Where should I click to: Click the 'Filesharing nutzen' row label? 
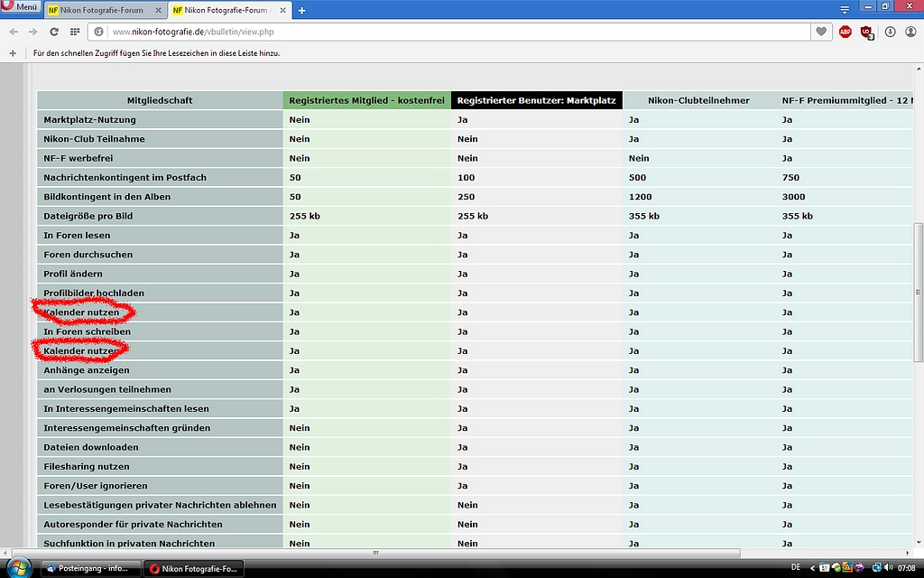(x=87, y=467)
